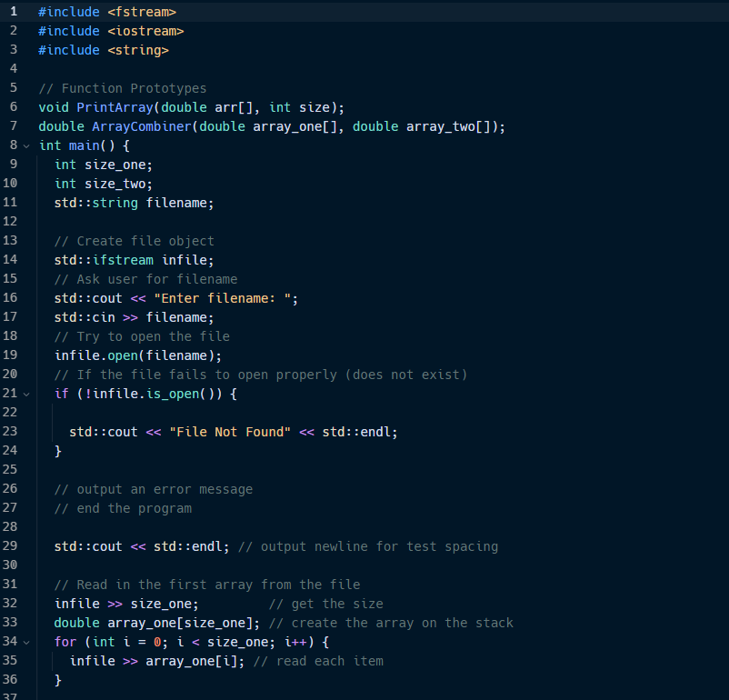Click the closing brace on line 24

click(58, 451)
